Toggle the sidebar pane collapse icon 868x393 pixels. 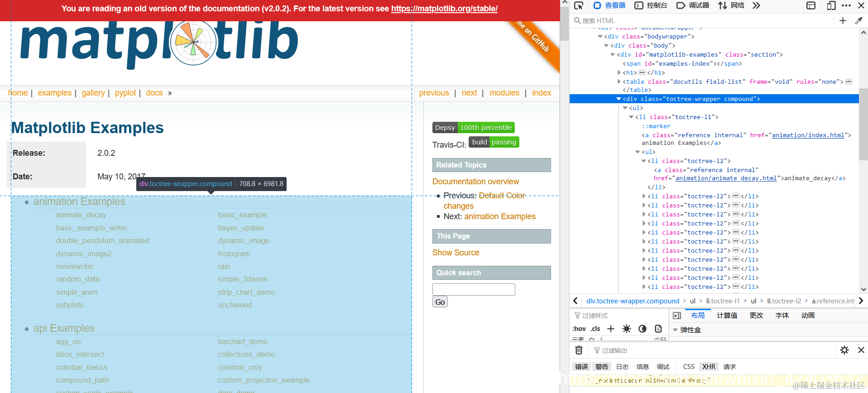pyautogui.click(x=677, y=316)
